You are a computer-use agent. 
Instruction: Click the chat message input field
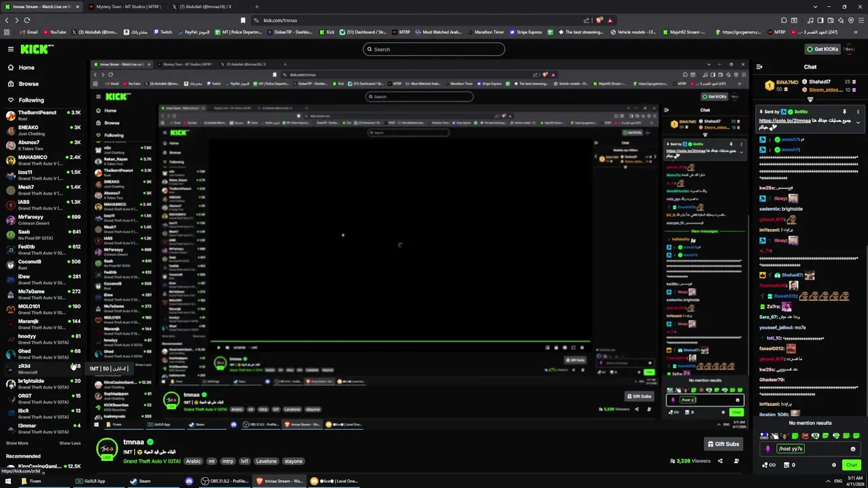click(x=810, y=449)
